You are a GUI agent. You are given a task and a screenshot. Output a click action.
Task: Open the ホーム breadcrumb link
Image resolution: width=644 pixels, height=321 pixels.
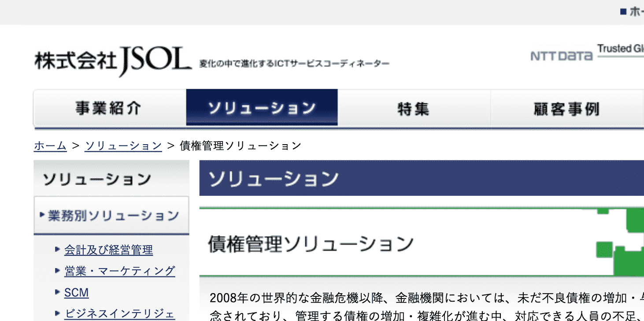click(x=50, y=145)
